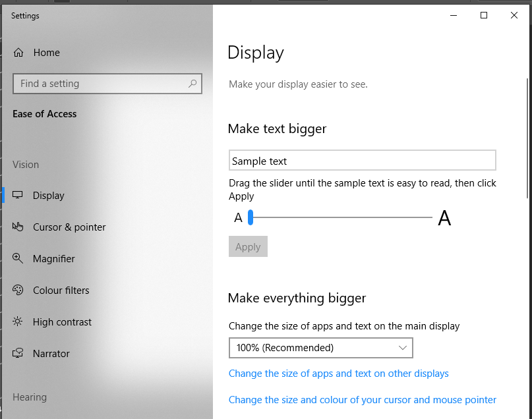Focus the Find a setting search box
Image resolution: width=532 pixels, height=419 pixels.
pyautogui.click(x=107, y=84)
